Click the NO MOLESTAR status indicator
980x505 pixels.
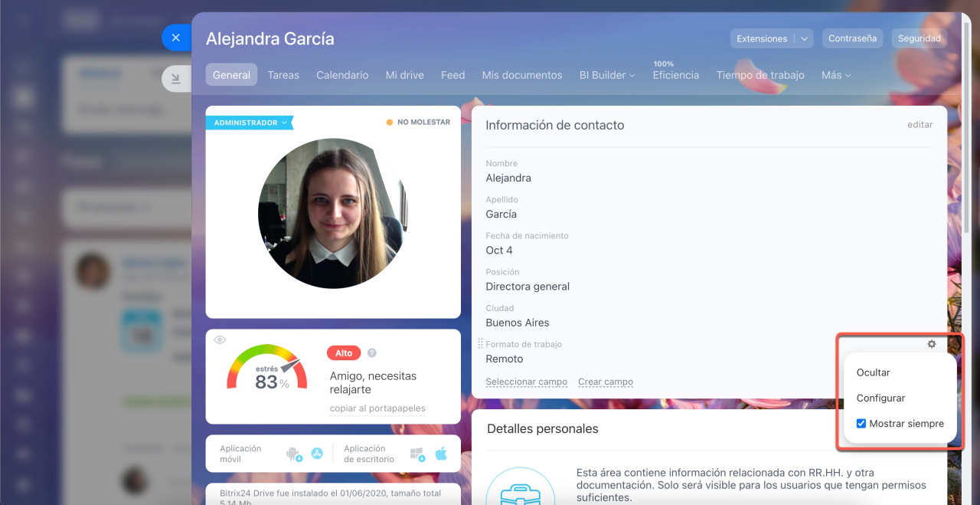418,122
